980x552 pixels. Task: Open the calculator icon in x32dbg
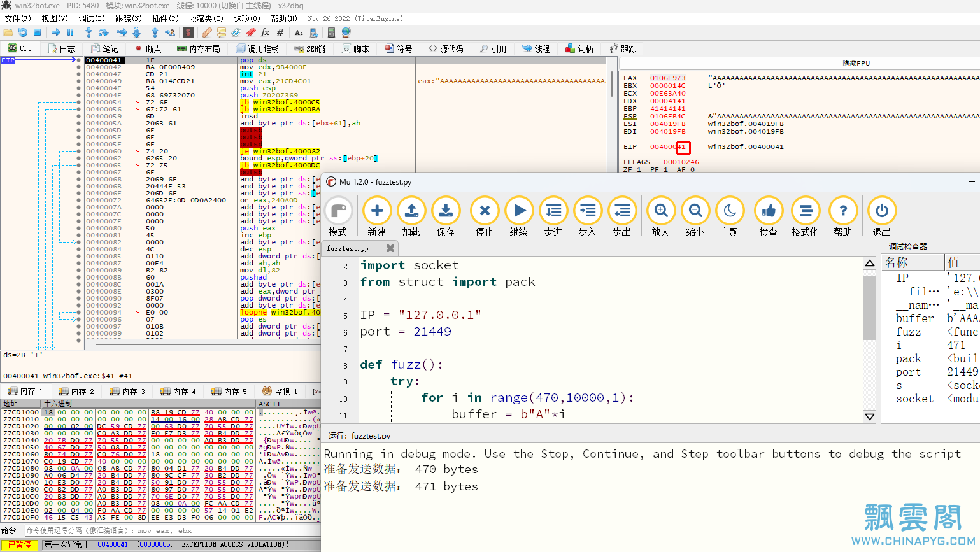(x=331, y=32)
